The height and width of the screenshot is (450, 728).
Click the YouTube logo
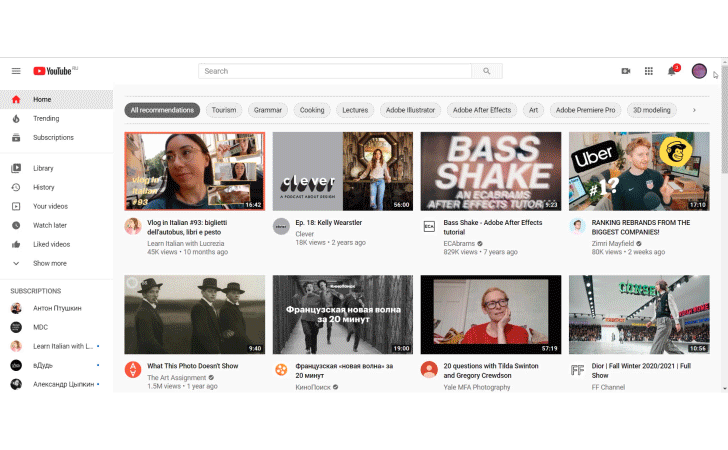coord(55,71)
